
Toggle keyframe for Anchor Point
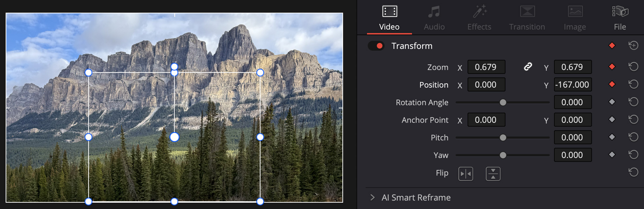tap(612, 119)
